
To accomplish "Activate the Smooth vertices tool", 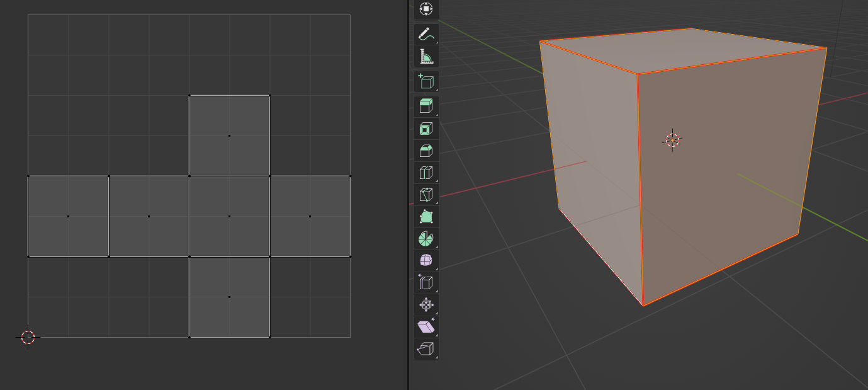I will (426, 260).
